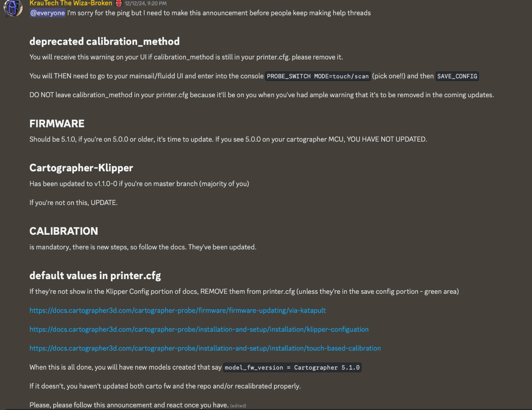Click the Cartographer-Klipper heading

(81, 168)
